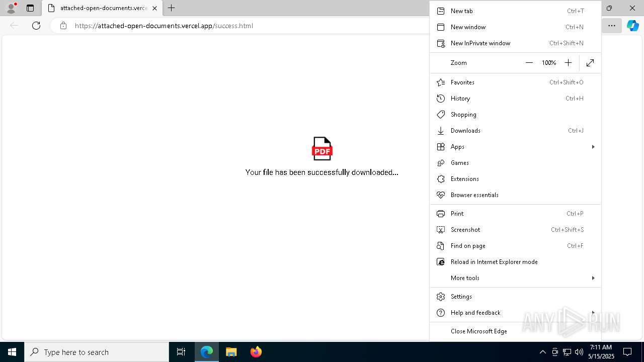
Task: Expand the More tools submenu
Action: coord(515,278)
